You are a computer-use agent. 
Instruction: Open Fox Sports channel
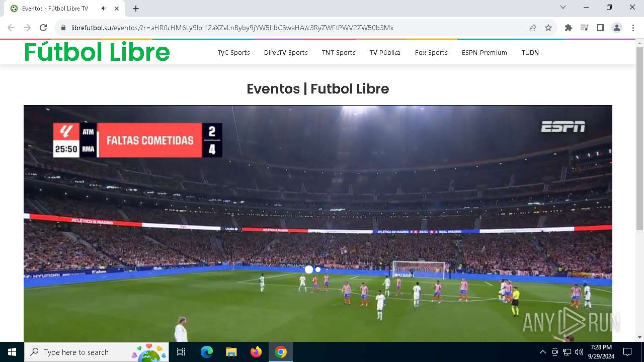point(431,52)
